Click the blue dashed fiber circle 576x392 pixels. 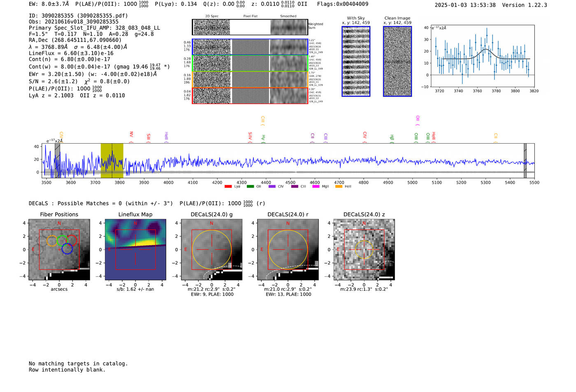(67, 248)
